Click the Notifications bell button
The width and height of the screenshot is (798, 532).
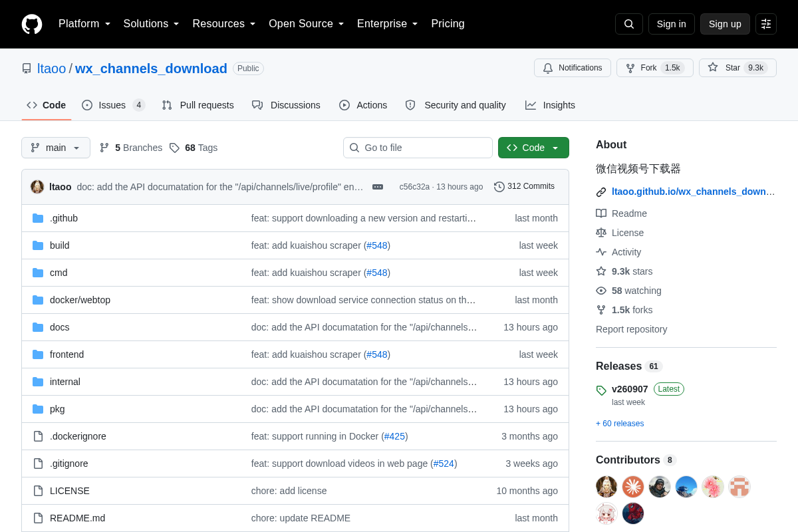pos(573,68)
